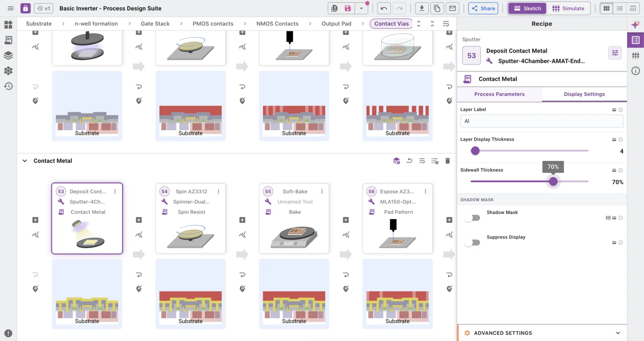Go to PMOS contacts section
This screenshot has width=644, height=341.
[x=213, y=24]
